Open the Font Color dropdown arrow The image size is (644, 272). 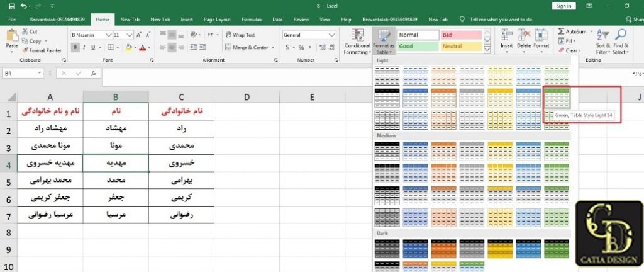(x=148, y=47)
